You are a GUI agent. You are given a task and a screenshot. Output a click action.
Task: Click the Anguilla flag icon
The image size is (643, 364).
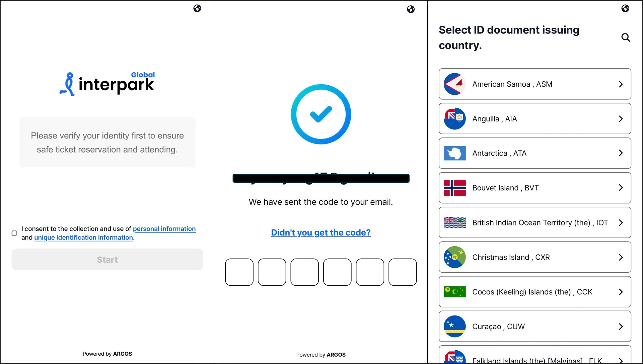(454, 118)
